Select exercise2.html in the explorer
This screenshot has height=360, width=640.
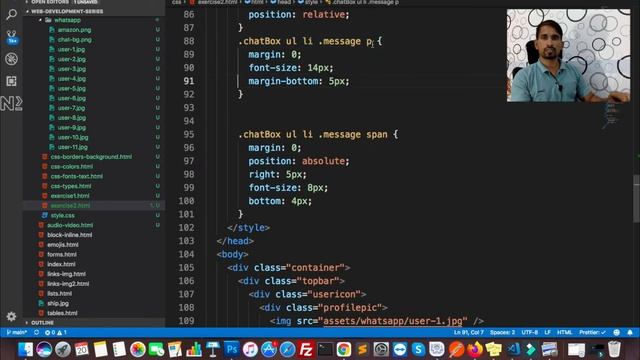70,205
